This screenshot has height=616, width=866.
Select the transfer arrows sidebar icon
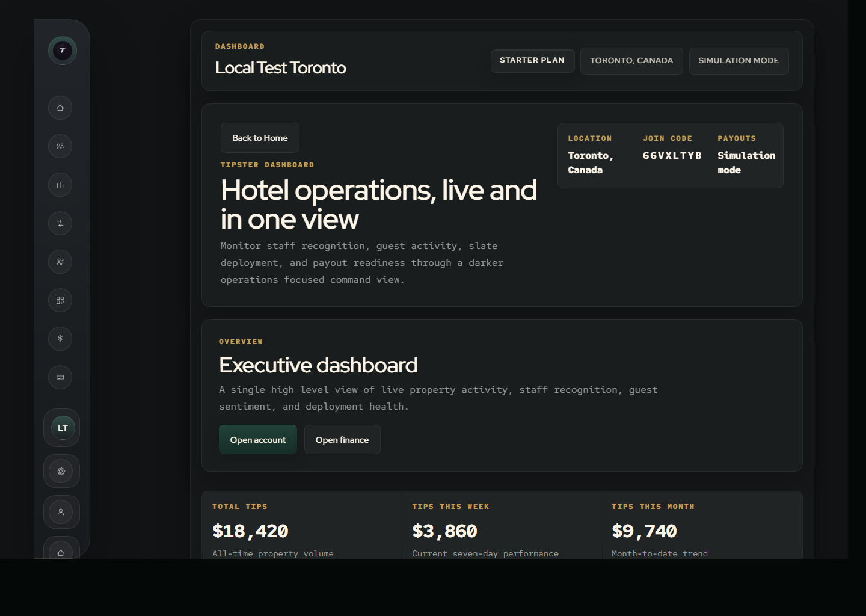[x=60, y=223]
